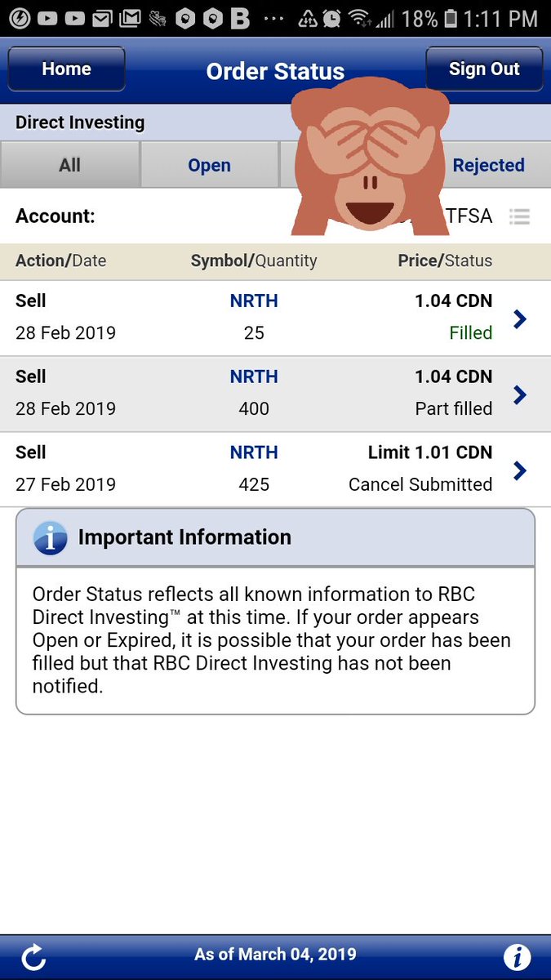This screenshot has width=551, height=980.
Task: Open the info icon in the footer bar
Action: pyautogui.click(x=517, y=956)
